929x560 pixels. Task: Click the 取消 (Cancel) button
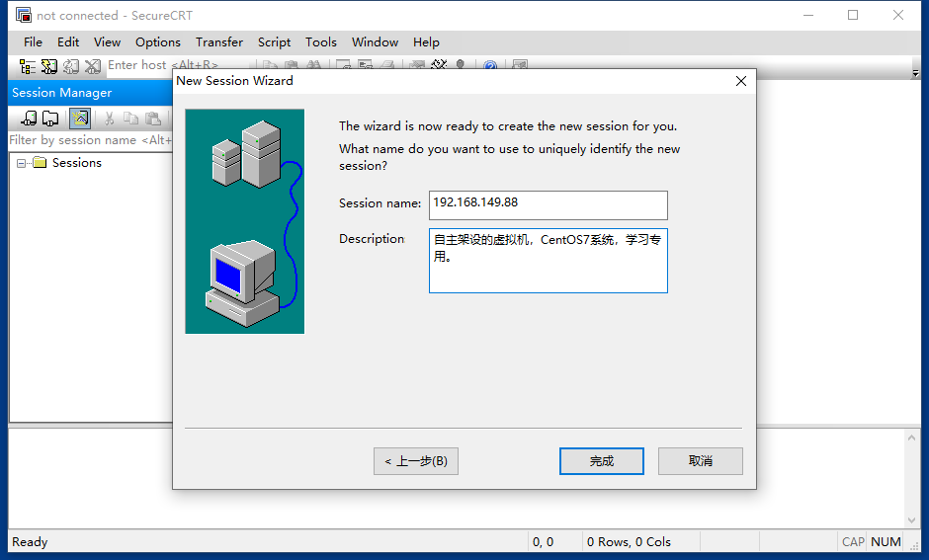coord(701,461)
